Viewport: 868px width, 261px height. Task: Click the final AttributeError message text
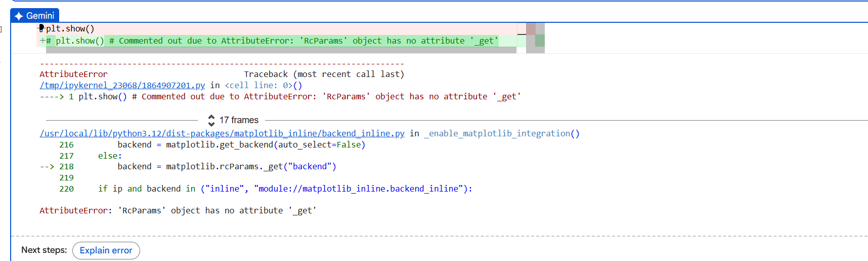click(178, 210)
